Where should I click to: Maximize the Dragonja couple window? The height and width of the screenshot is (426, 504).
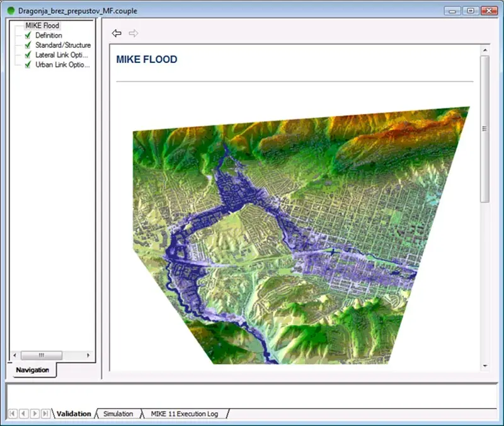tap(471, 11)
